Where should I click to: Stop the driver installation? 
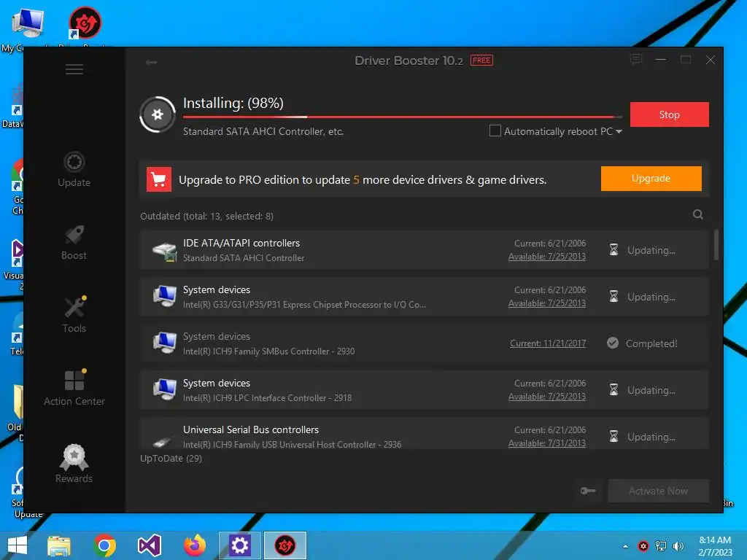coord(670,114)
